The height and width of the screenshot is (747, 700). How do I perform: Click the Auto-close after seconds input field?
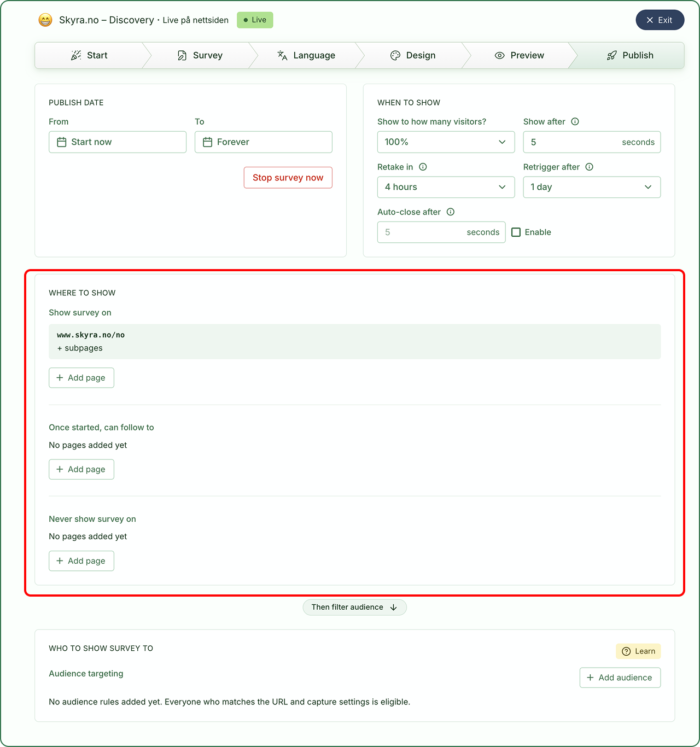pos(441,232)
